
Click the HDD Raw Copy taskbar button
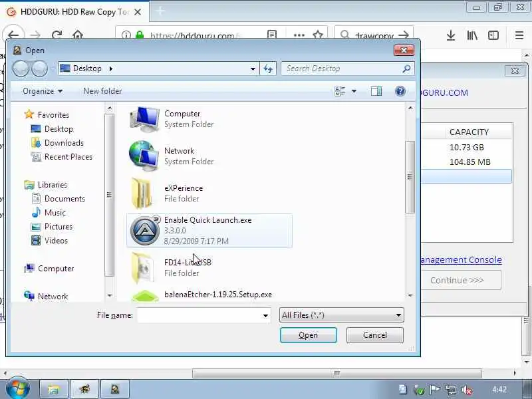[114, 389]
